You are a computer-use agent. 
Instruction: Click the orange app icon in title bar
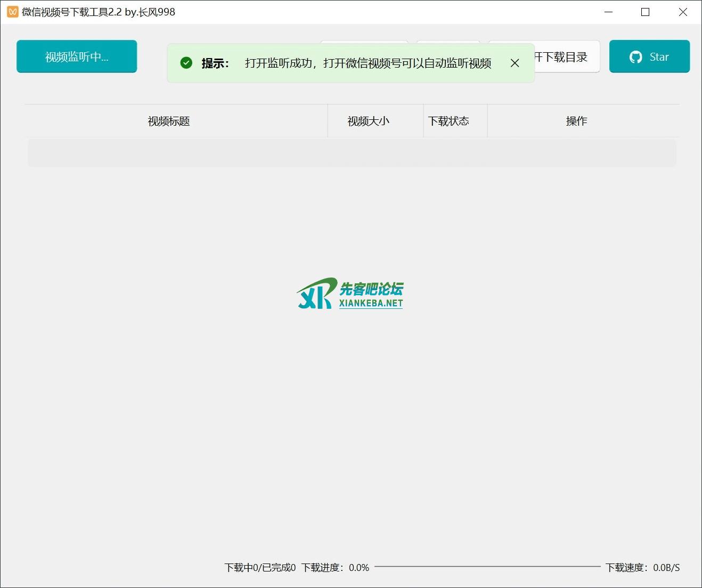(x=12, y=12)
